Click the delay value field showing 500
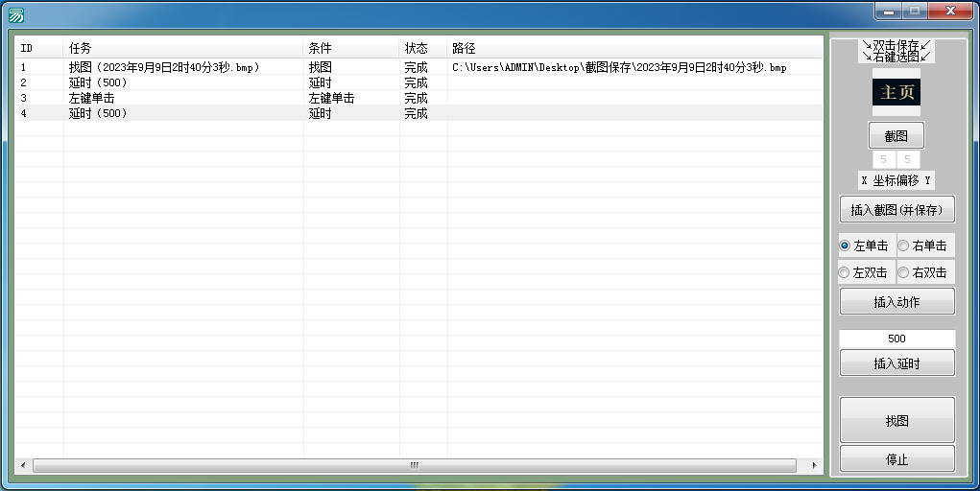Screen dimensions: 980x491 (896, 339)
